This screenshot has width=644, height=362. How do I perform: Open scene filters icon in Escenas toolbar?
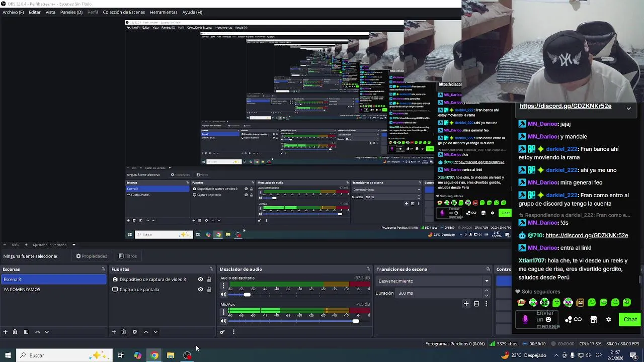(26, 332)
